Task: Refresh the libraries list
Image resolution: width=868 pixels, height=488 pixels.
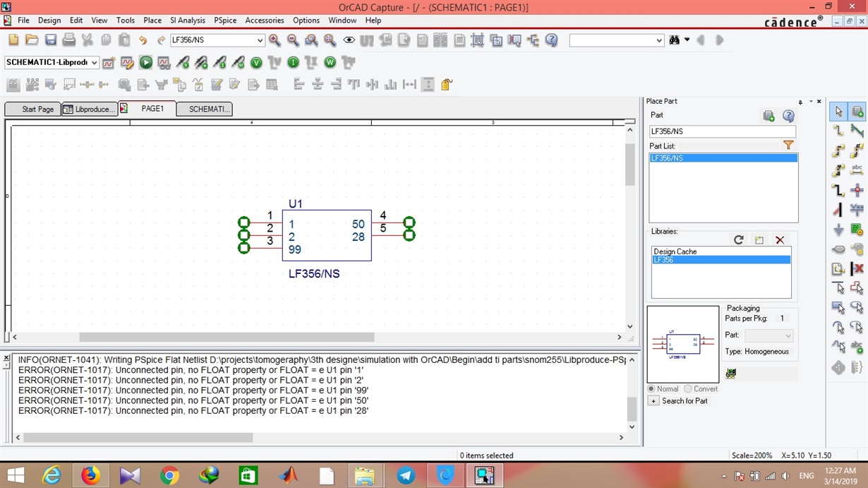Action: click(739, 240)
